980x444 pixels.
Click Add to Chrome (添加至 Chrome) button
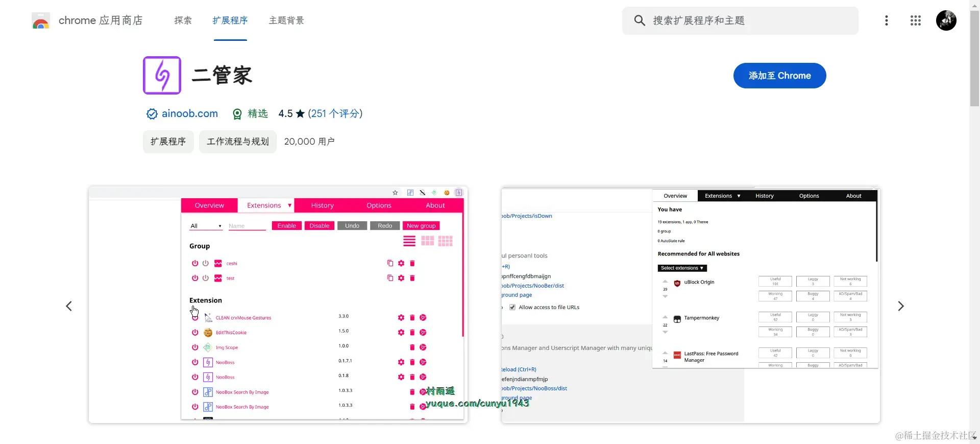pyautogui.click(x=779, y=76)
